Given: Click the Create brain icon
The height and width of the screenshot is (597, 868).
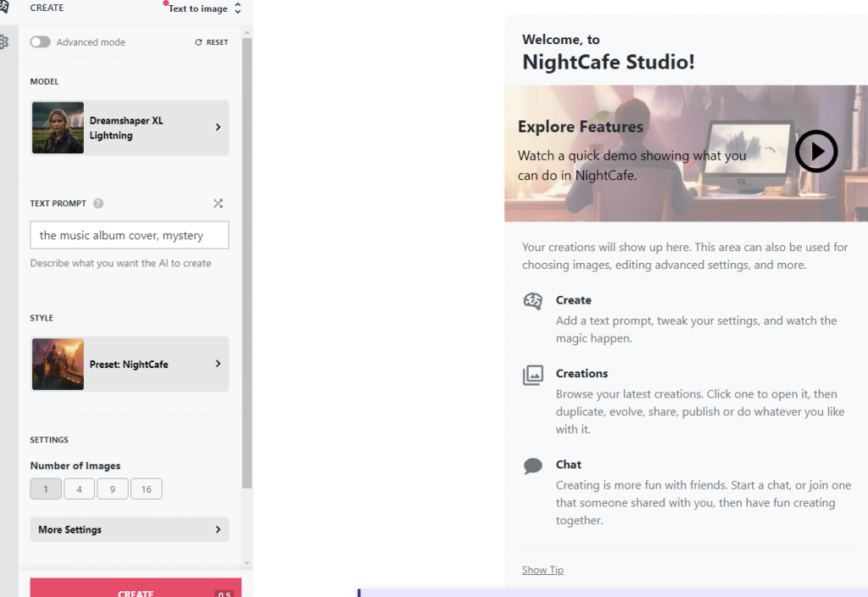Looking at the screenshot, I should [532, 301].
